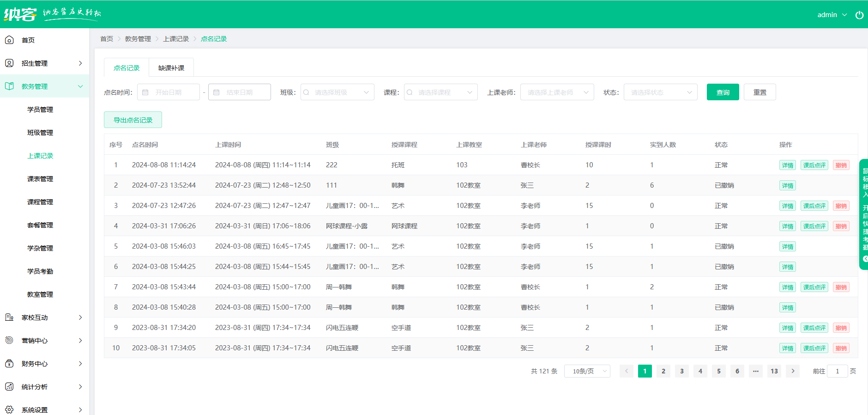Screen dimensions: 868x415
Task: Click the calendar icon in 开始日期 field
Action: coord(145,92)
